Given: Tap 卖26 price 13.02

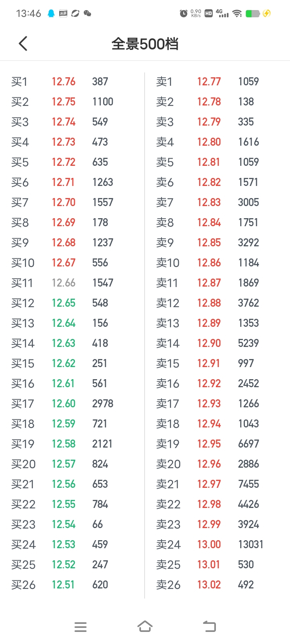Looking at the screenshot, I should 209,585.
